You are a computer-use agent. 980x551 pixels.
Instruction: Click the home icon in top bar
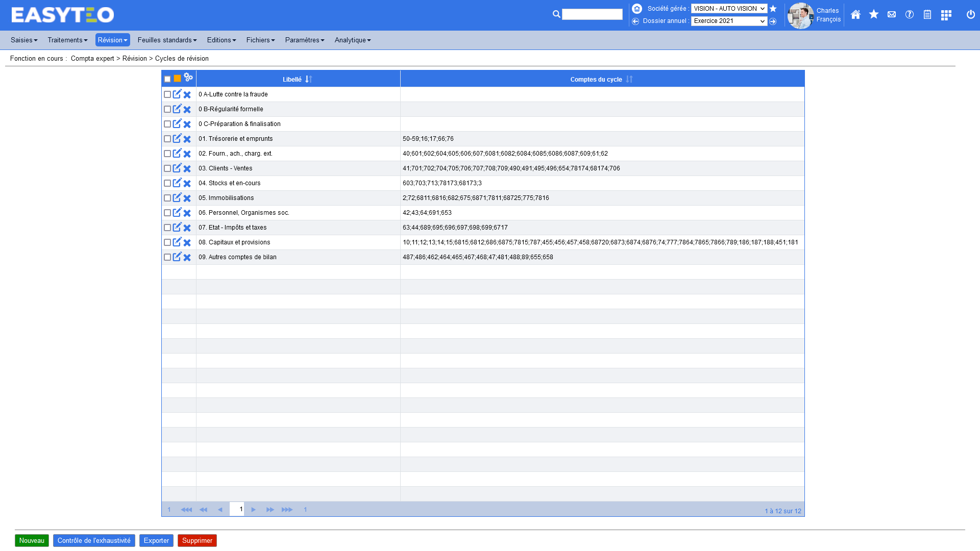(x=855, y=15)
